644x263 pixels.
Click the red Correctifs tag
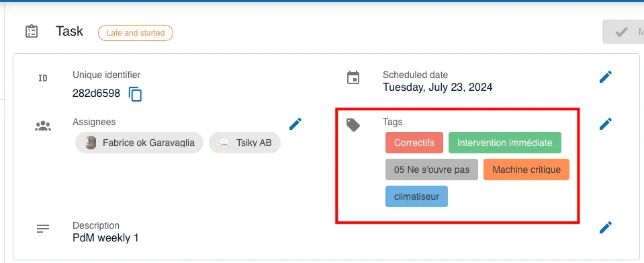(x=414, y=143)
